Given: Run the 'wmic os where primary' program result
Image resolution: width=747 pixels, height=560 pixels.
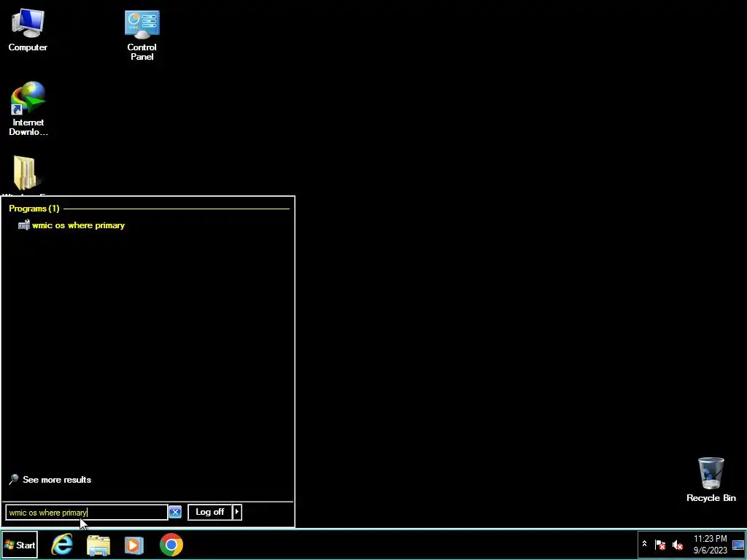Looking at the screenshot, I should click(71, 225).
